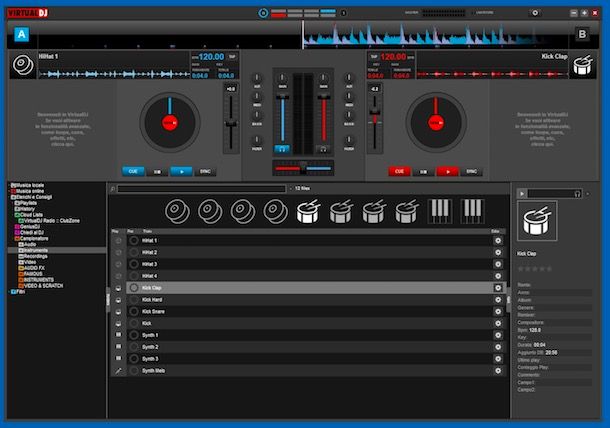Pause deck A with the stutter button
The height and width of the screenshot is (428, 610).
pos(158,172)
